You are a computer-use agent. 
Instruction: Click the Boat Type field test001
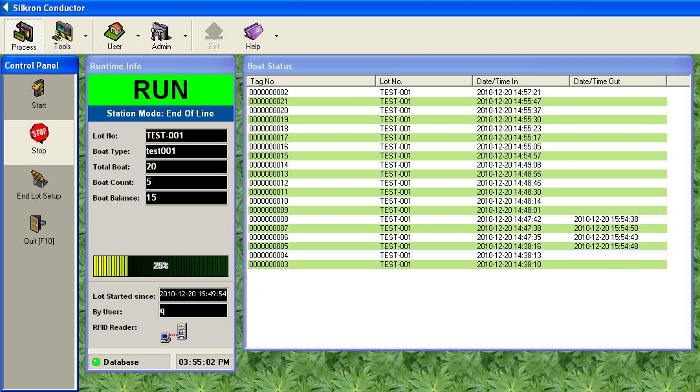click(186, 151)
